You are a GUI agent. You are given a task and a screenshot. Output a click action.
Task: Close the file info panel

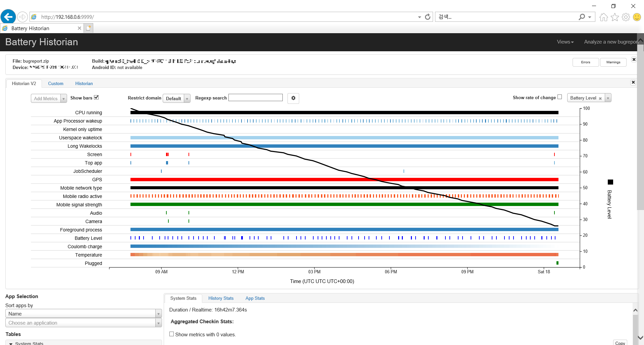click(x=634, y=59)
